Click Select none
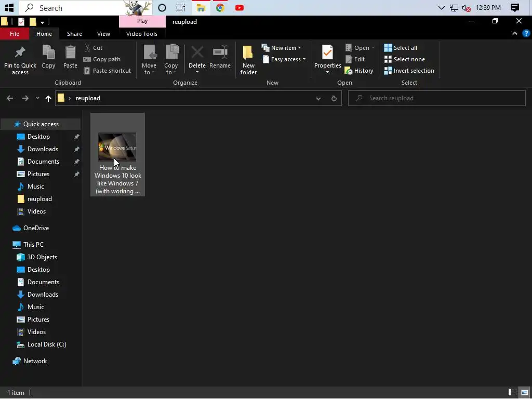Screen dimensions: 532x399 404,59
